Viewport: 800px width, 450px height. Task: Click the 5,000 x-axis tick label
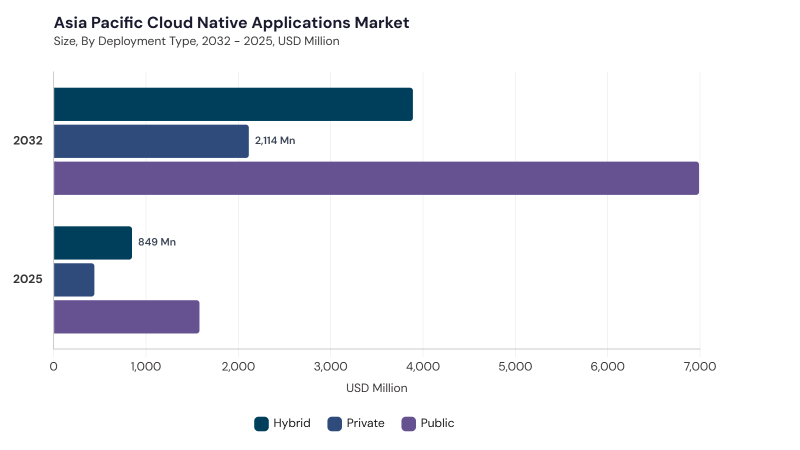coord(515,366)
